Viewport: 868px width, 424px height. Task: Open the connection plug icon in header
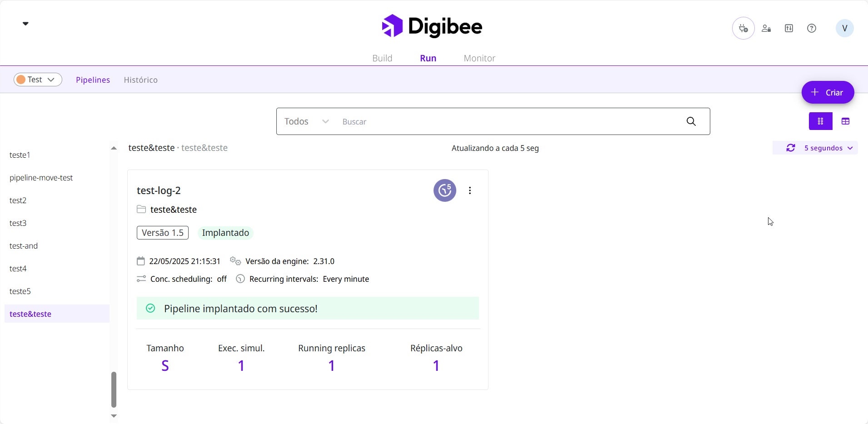point(743,28)
